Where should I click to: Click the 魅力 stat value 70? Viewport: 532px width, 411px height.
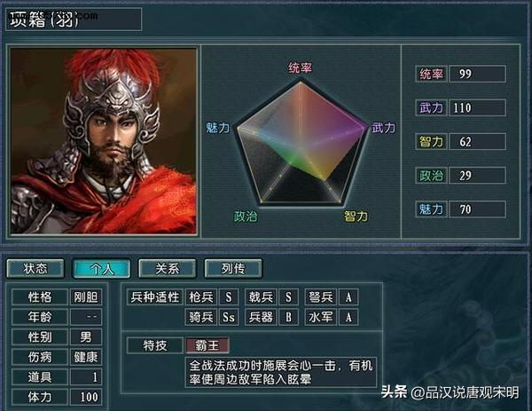[477, 209]
